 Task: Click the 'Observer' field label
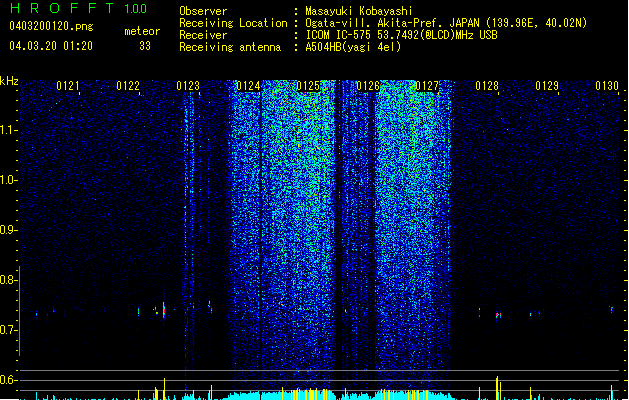pos(203,11)
